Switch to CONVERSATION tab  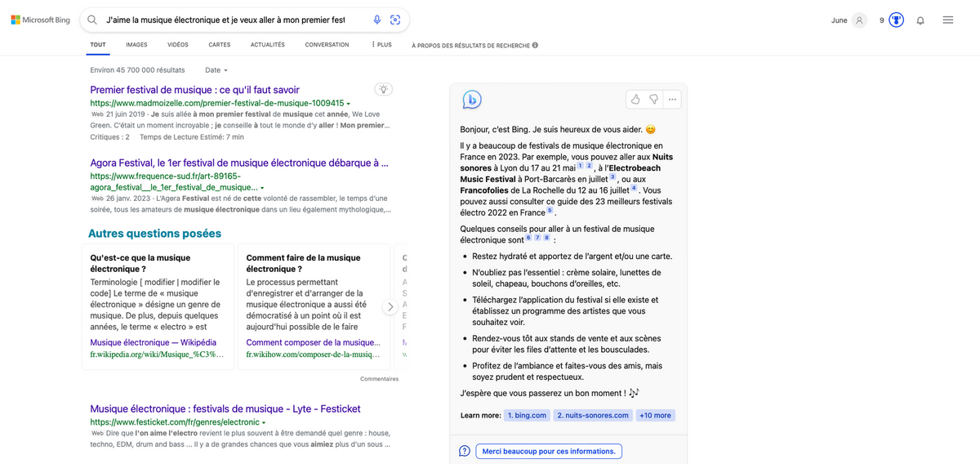(327, 45)
